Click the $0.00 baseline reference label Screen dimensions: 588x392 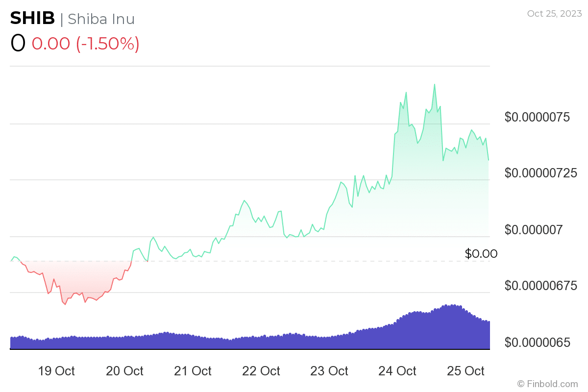click(x=481, y=254)
